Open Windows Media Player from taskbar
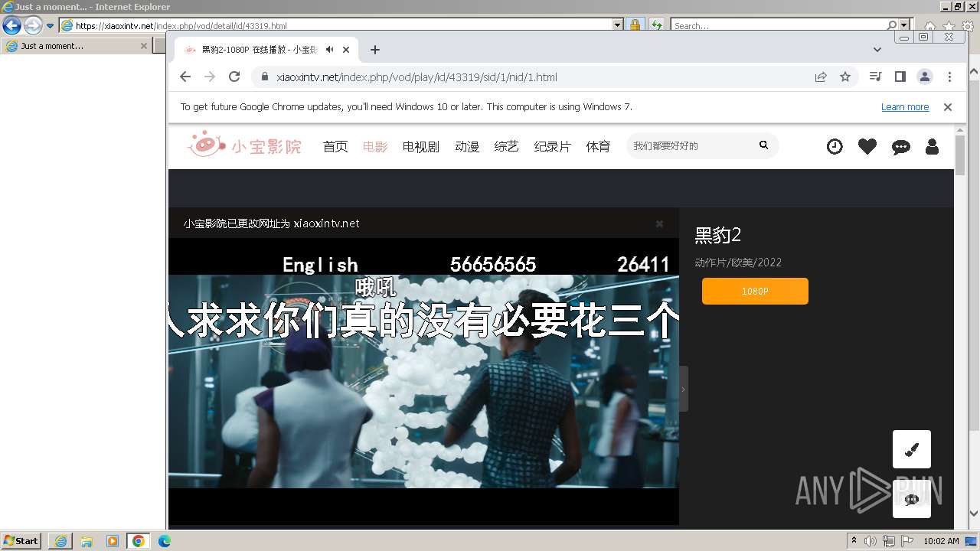This screenshot has width=980, height=551. [113, 541]
